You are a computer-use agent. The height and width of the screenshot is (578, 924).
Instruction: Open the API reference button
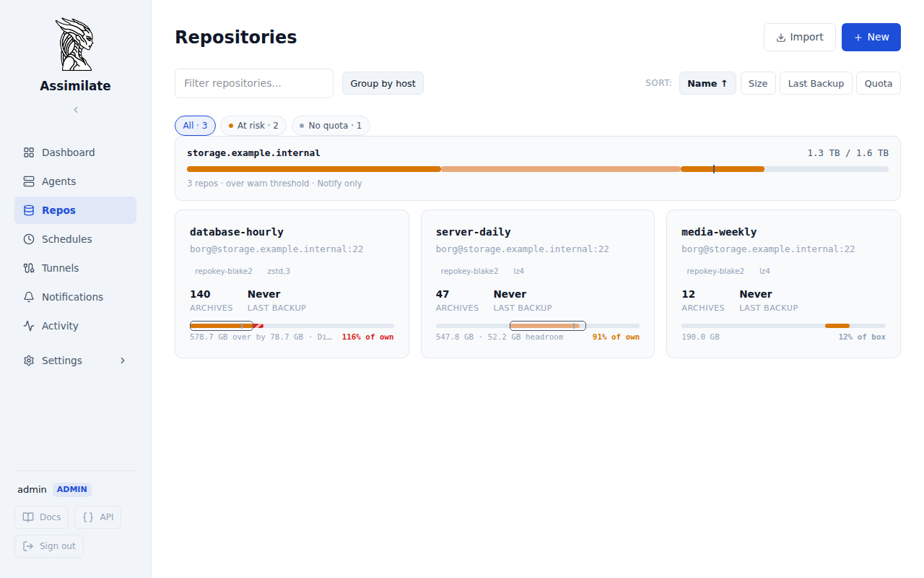tap(97, 517)
